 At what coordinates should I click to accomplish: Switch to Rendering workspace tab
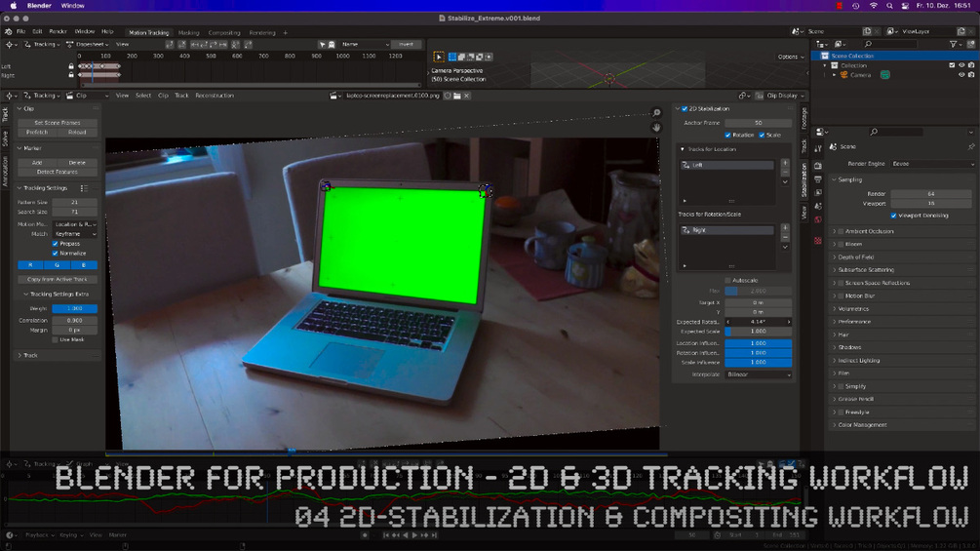coord(262,32)
